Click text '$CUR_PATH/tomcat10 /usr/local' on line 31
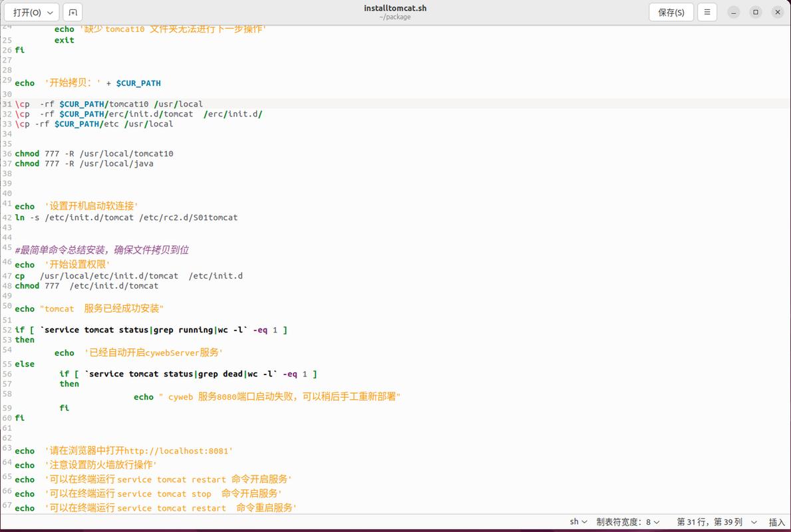 pyautogui.click(x=131, y=104)
